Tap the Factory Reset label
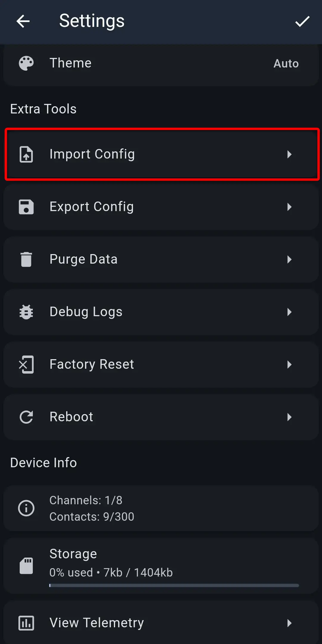322x644 pixels. coord(92,365)
